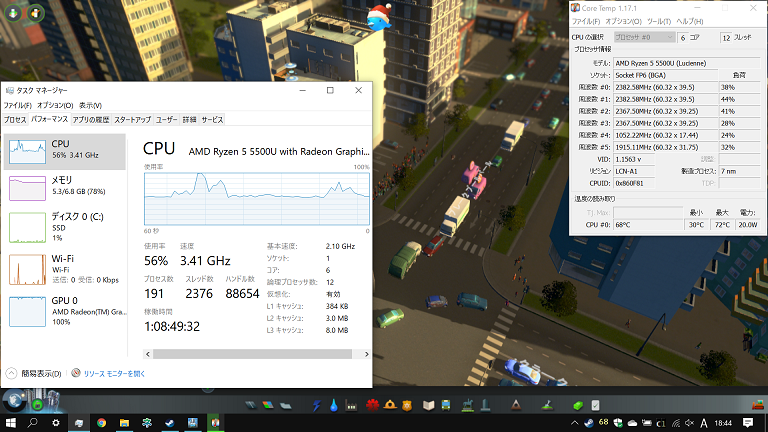This screenshot has width=768, height=432.
Task: Switch to the スタートアップ tab
Action: tap(133, 120)
